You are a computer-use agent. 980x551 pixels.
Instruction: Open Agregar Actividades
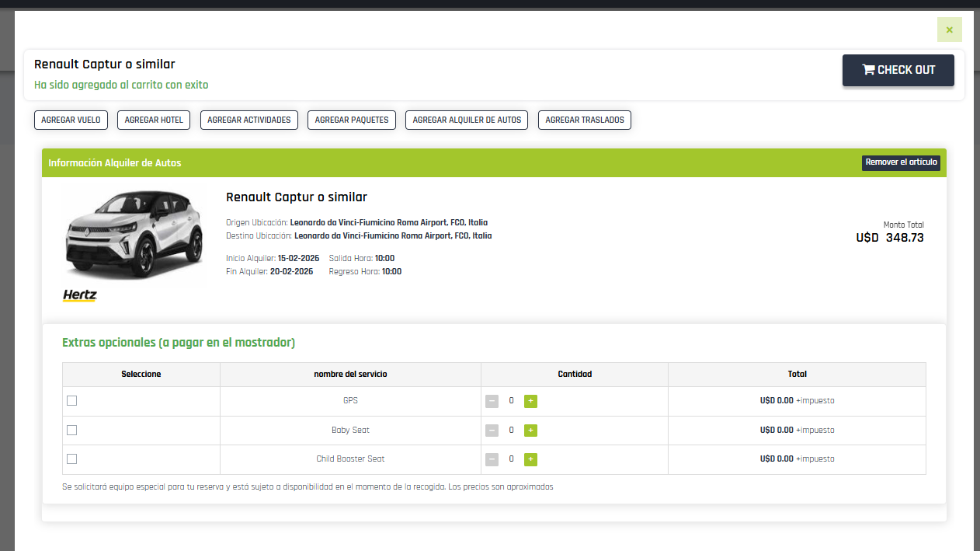coord(249,120)
